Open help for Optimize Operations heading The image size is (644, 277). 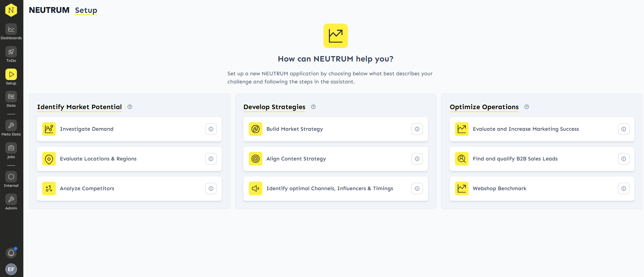tap(527, 107)
